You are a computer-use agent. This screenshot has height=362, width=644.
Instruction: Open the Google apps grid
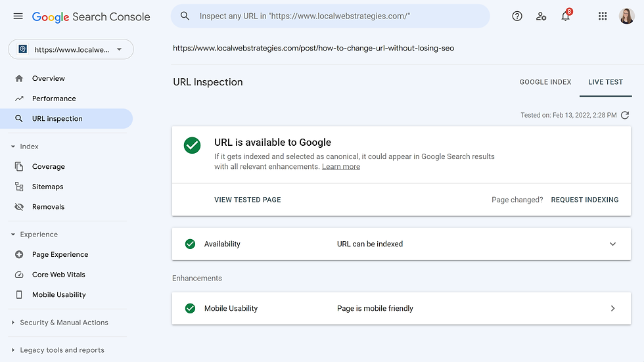click(603, 16)
